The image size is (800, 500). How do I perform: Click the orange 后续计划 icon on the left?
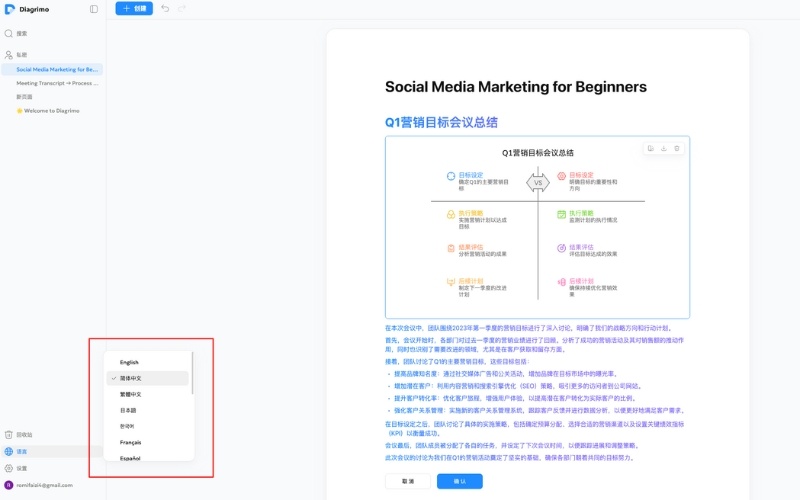[451, 282]
